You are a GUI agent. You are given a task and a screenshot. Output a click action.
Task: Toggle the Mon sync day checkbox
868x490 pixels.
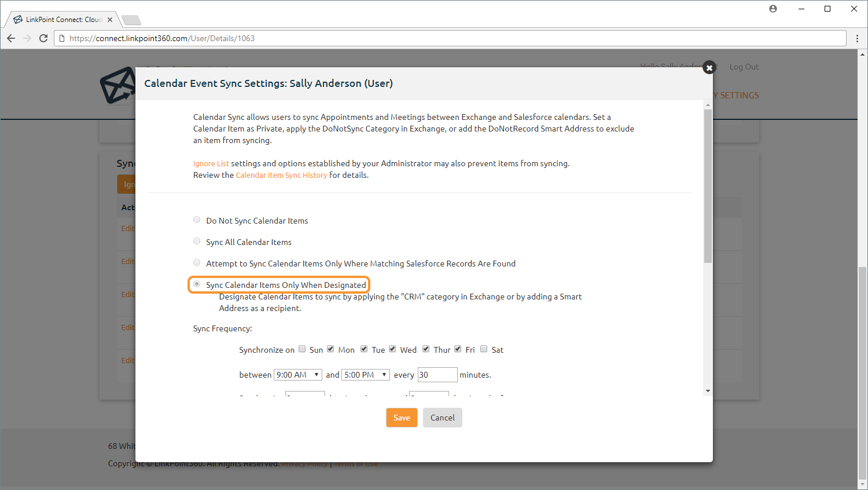click(330, 349)
